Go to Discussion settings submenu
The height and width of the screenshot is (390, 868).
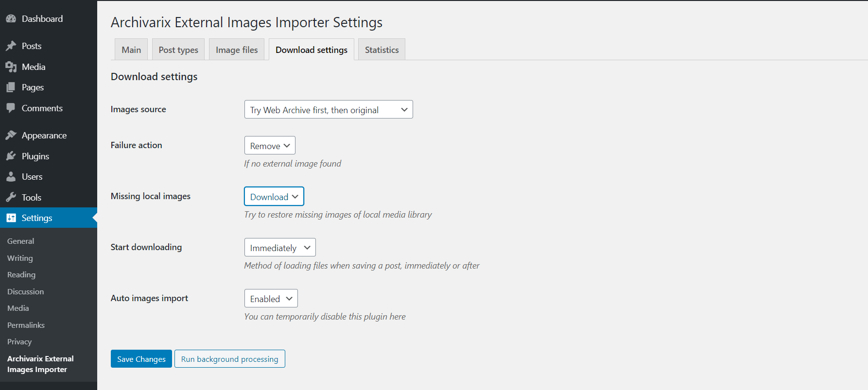point(26,292)
